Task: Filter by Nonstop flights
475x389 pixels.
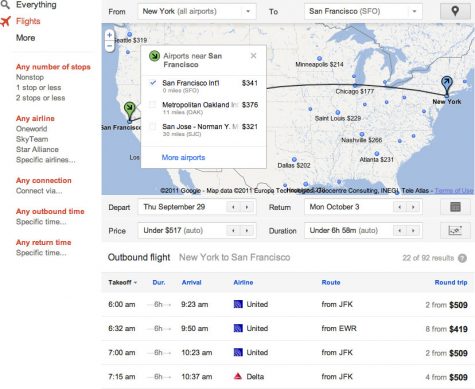Action: [30, 77]
